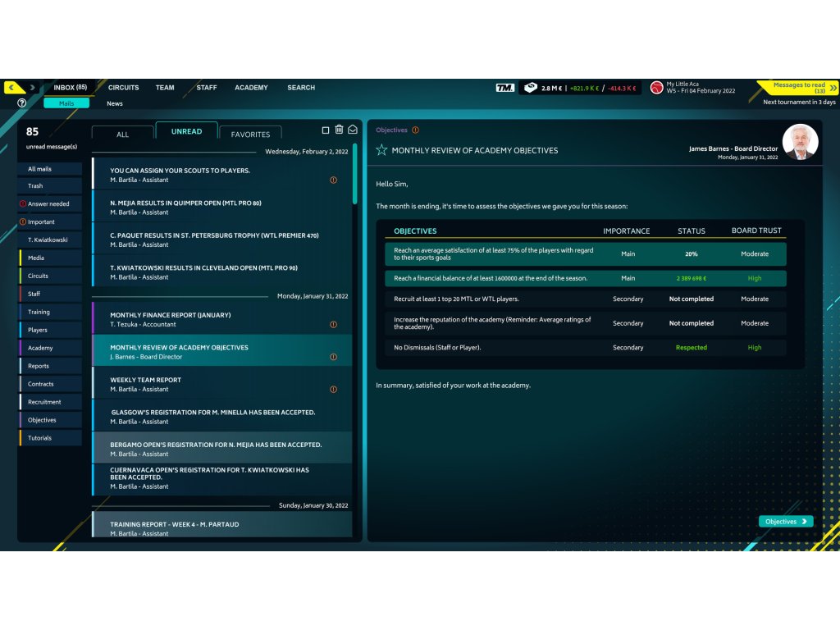Star the Monthly Review message as favorite
840x630 pixels.
(x=381, y=150)
